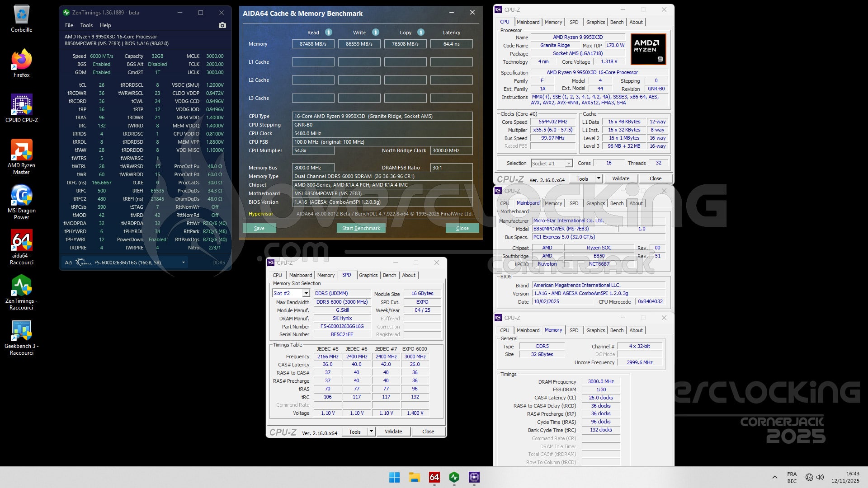Open network settings from the tray globe icon
Image resolution: width=868 pixels, height=488 pixels.
point(809,477)
